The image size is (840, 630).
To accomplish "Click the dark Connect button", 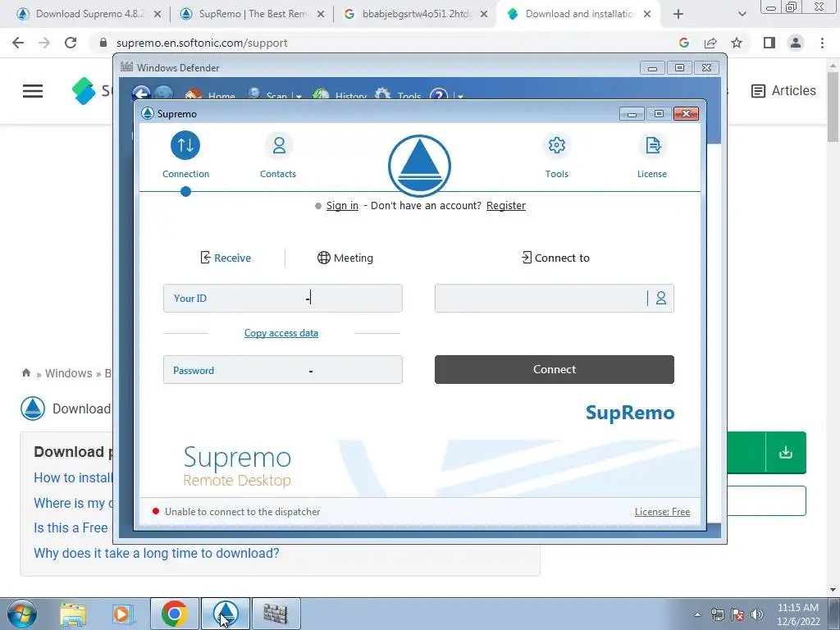I will pyautogui.click(x=555, y=369).
